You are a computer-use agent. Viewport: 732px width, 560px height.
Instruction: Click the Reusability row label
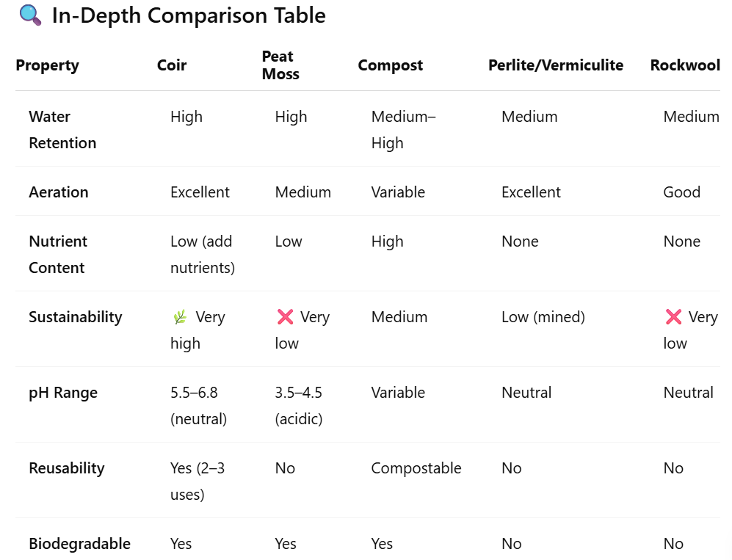66,468
